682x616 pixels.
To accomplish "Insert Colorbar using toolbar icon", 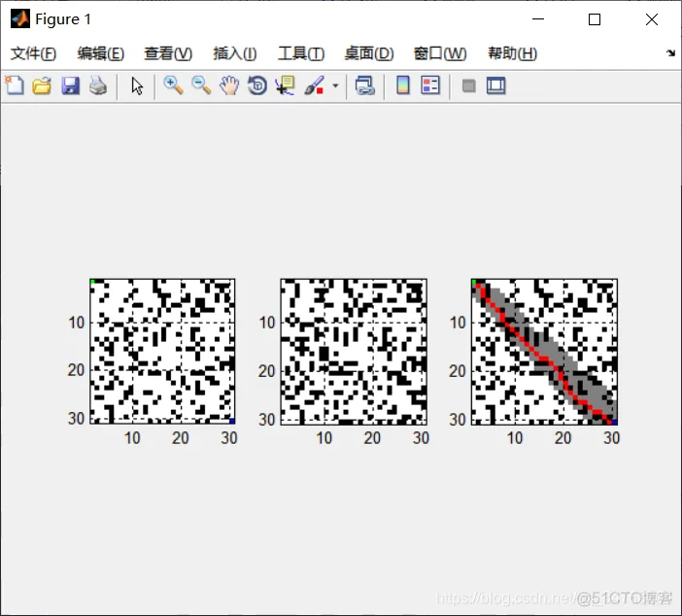I will coord(403,86).
